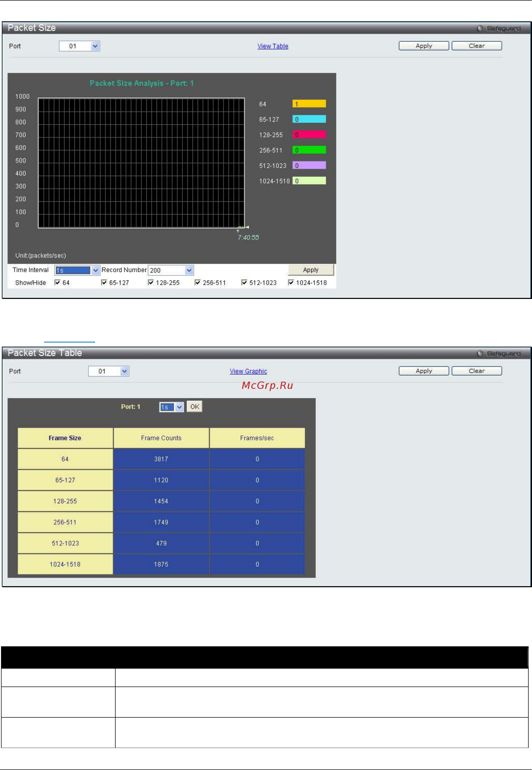Click the purple 512-1023 legend swatch
Image resolution: width=532 pixels, height=770 pixels.
click(309, 165)
